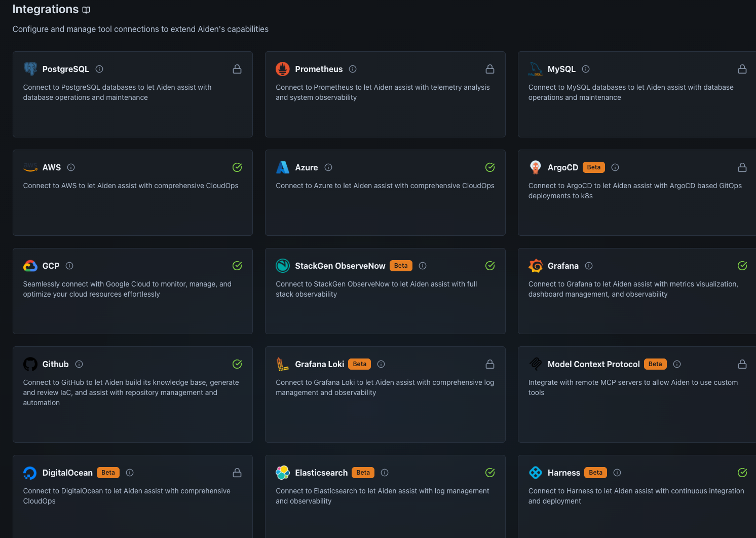The image size is (756, 538).
Task: Click the lock icon on the Prometheus card
Action: (x=489, y=69)
